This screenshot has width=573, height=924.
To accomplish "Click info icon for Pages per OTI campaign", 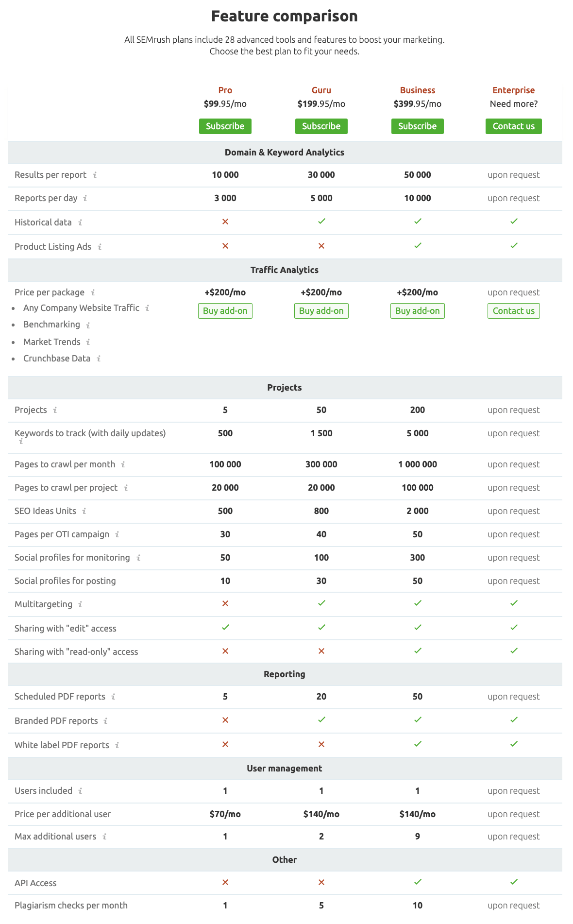I will pyautogui.click(x=117, y=534).
